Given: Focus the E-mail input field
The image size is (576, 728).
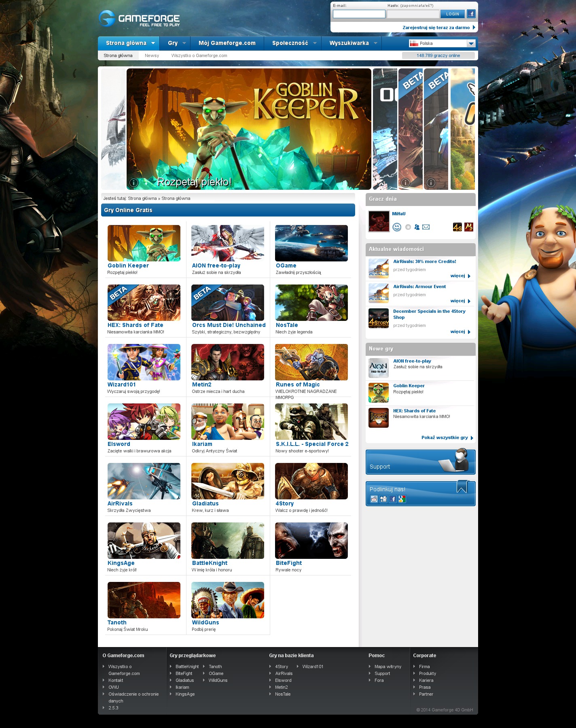Looking at the screenshot, I should [359, 14].
